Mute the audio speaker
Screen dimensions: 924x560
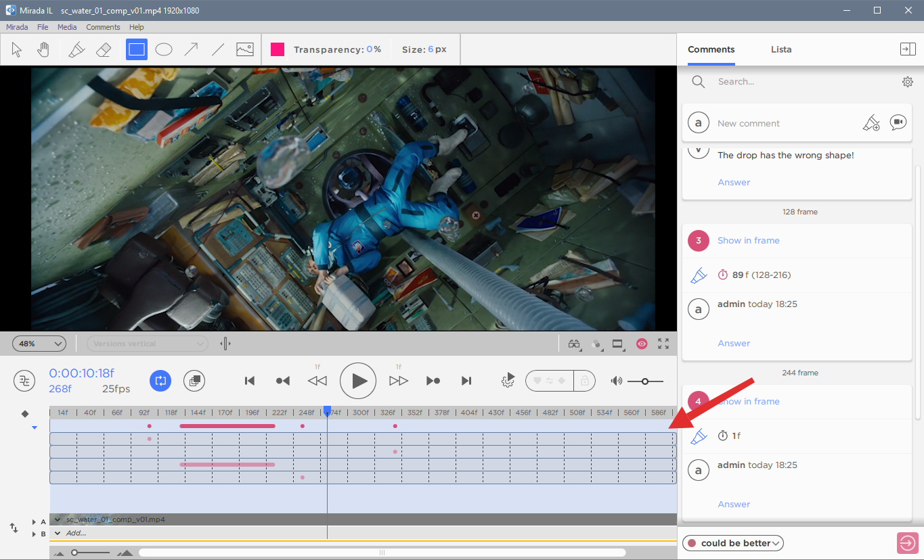point(616,381)
